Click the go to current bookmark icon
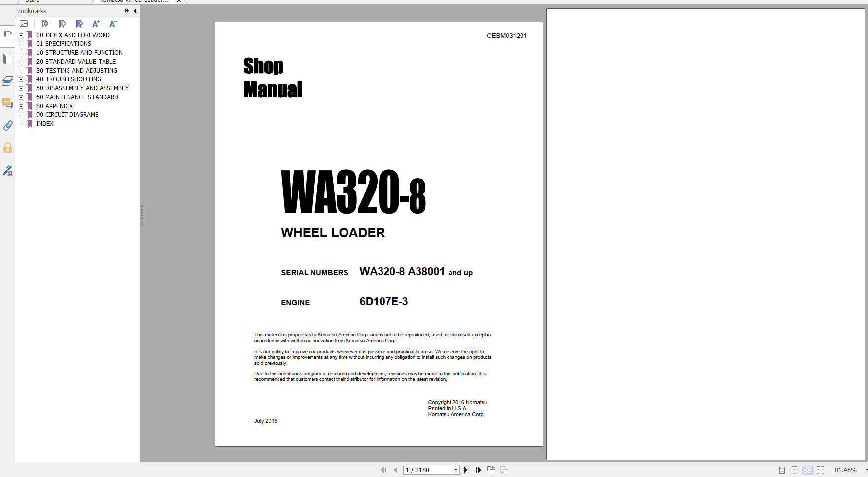Screen dimensions: 868x477 pyautogui.click(x=79, y=23)
